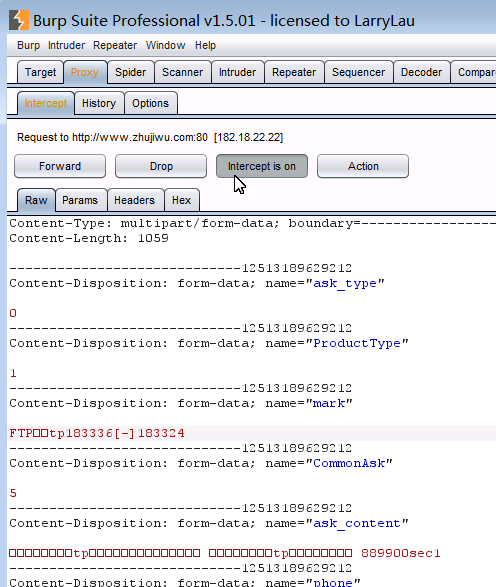Open the Sequencer tab
Viewport: 496px width, 587px height.
pyautogui.click(x=358, y=72)
